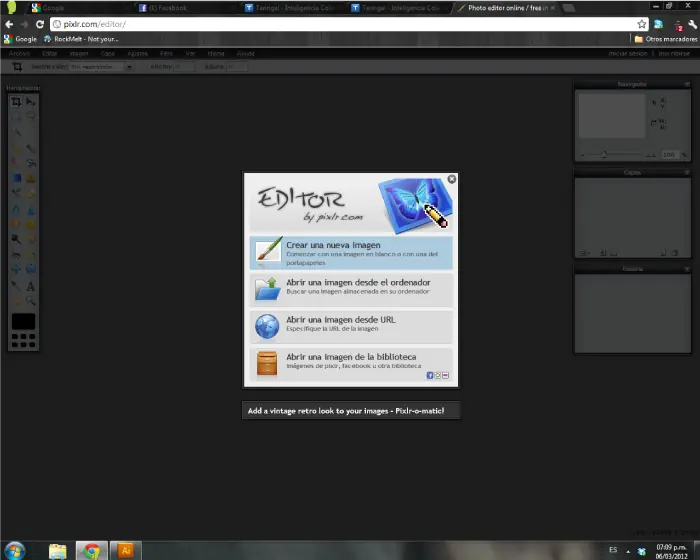Click the Navigator zoom percentage field

coord(669,155)
